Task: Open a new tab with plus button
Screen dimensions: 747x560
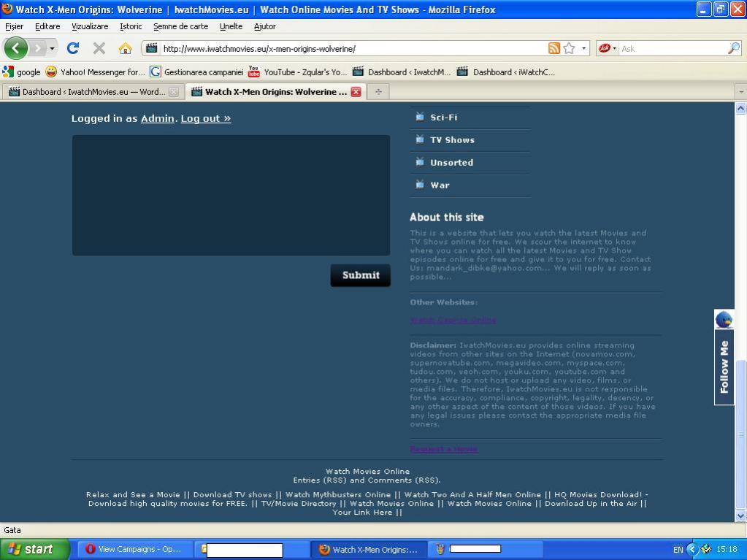Action: click(378, 92)
